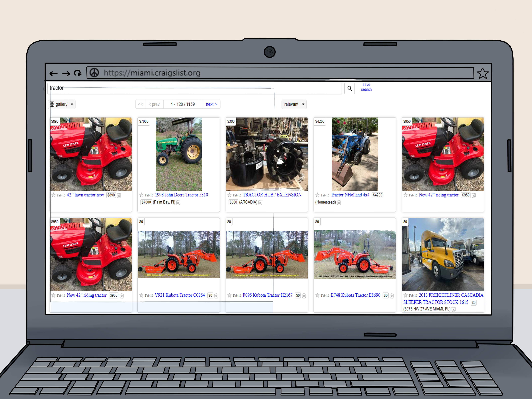Click the browser forward arrow

pyautogui.click(x=66, y=73)
